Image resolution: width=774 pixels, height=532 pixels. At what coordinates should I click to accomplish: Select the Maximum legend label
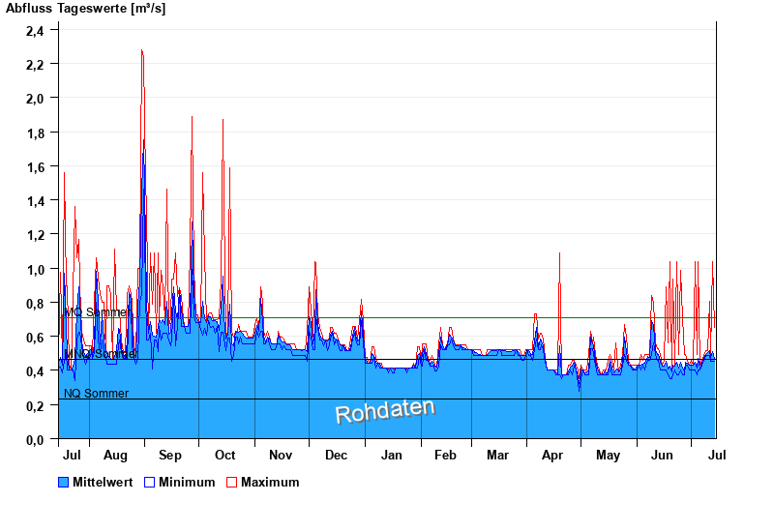(270, 482)
